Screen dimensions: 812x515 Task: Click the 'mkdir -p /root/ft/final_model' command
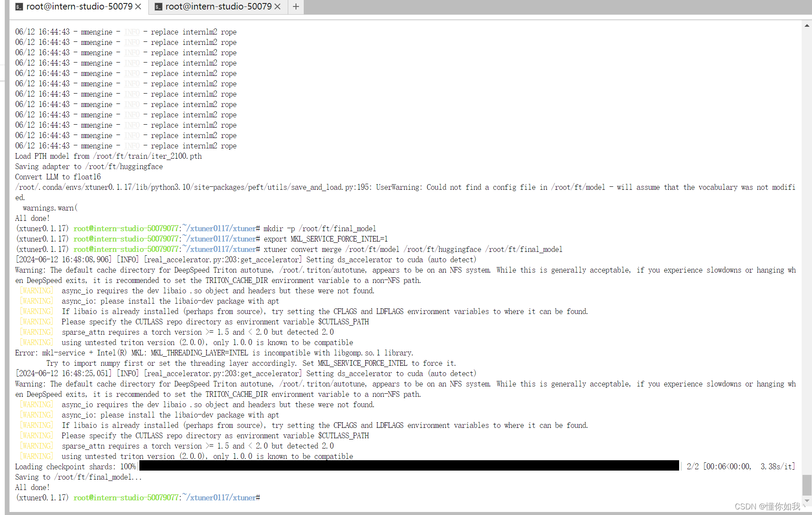(320, 229)
